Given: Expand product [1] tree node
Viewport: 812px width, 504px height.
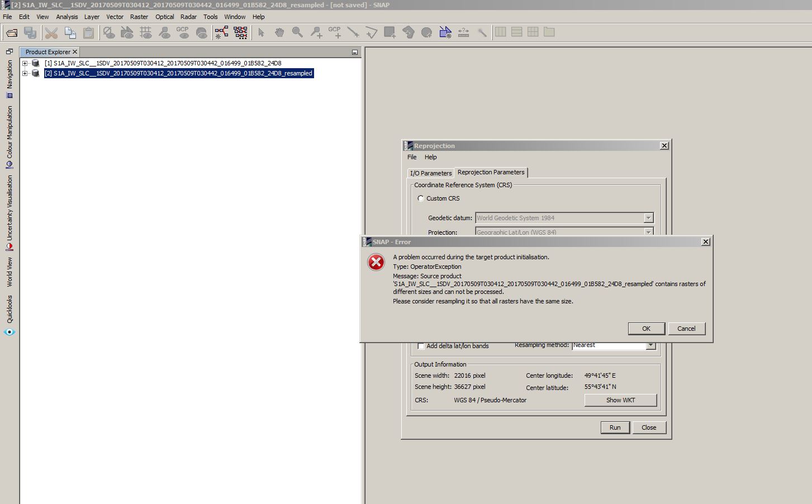Looking at the screenshot, I should (x=25, y=64).
